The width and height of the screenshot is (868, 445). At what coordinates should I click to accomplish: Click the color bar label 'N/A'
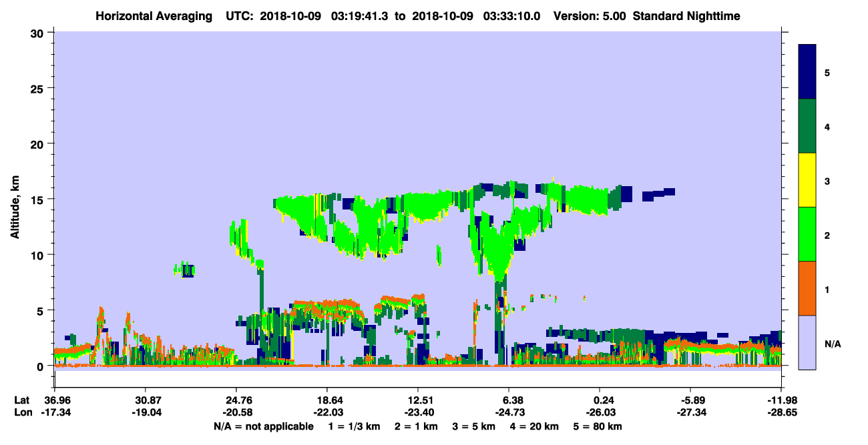tap(832, 344)
